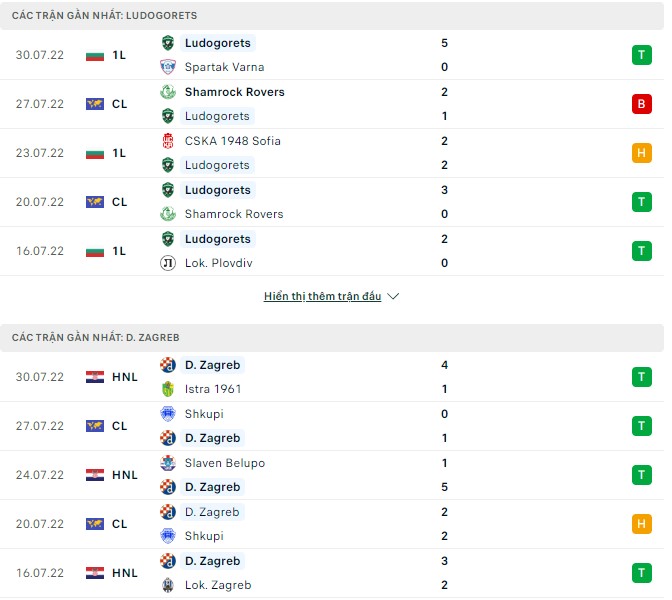The image size is (672, 600).
Task: Click the Spartak Varna club crest
Action: pyautogui.click(x=168, y=67)
